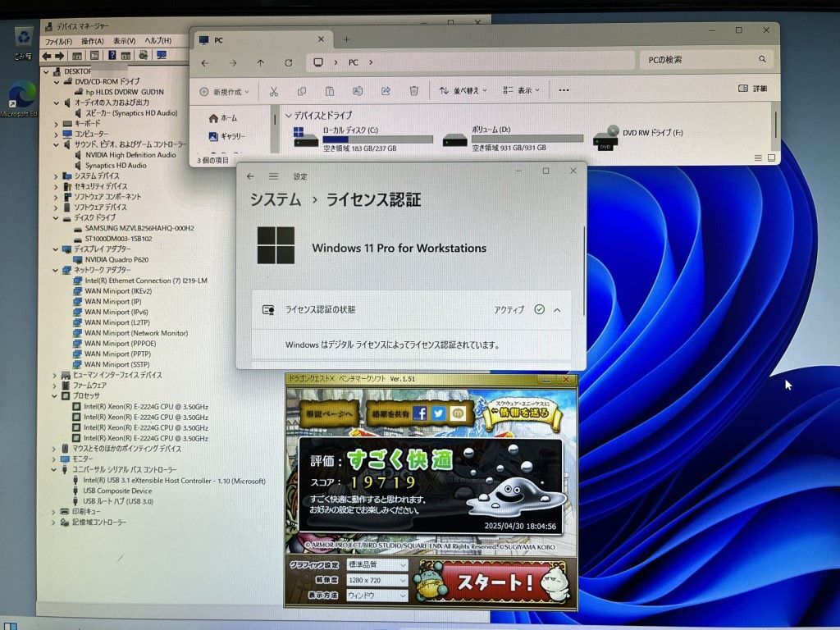This screenshot has width=840, height=630.
Task: Click the Rename icon in Explorer toolbar
Action: coord(358,91)
